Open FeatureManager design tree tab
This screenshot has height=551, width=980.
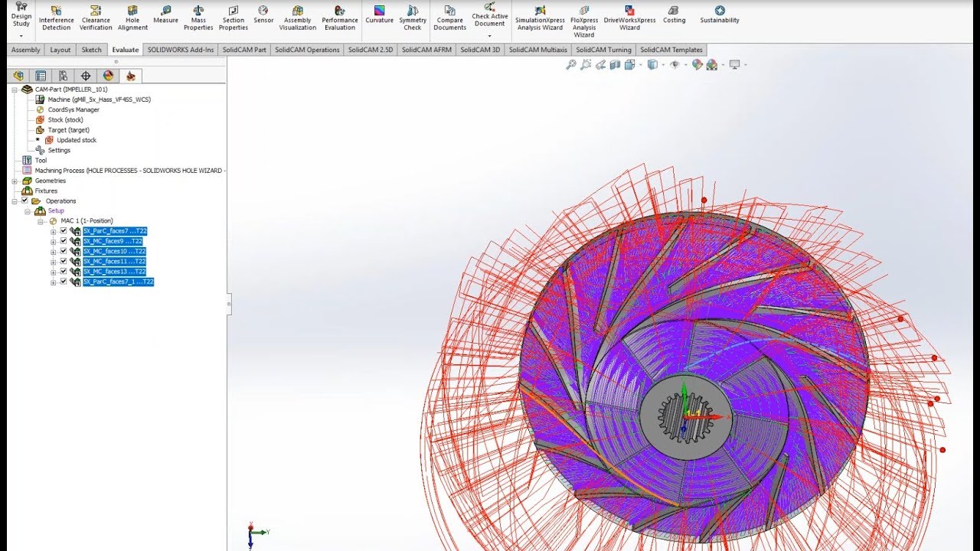click(18, 76)
